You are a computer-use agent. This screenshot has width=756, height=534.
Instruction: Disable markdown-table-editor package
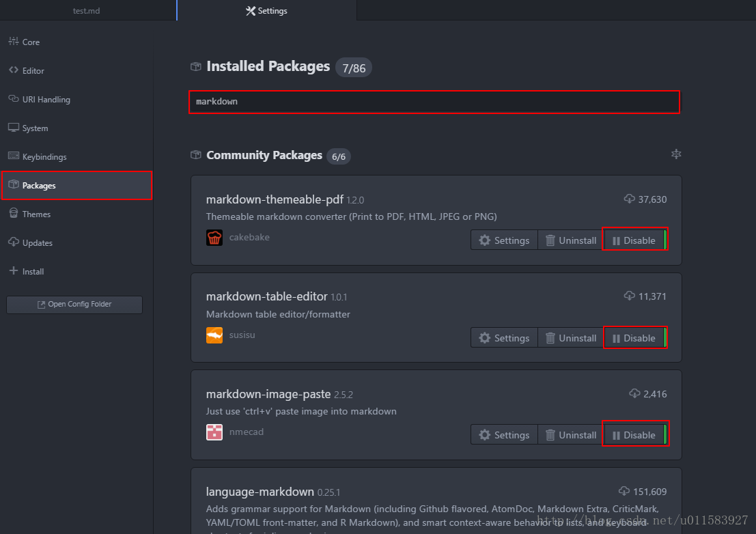(634, 338)
